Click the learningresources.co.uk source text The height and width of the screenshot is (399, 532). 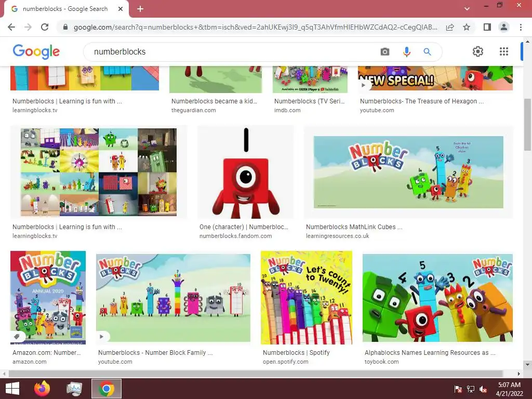coord(338,236)
